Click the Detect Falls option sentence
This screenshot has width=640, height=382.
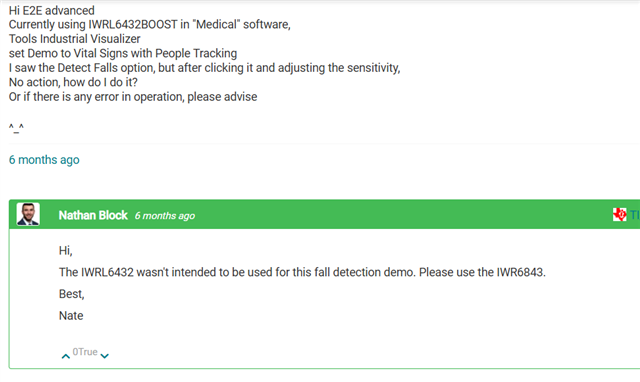coord(204,68)
